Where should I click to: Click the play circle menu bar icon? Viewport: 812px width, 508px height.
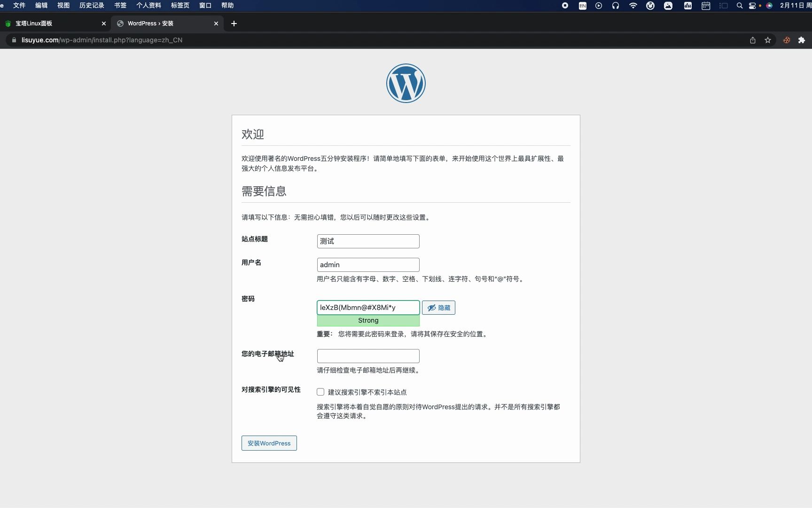pos(599,6)
